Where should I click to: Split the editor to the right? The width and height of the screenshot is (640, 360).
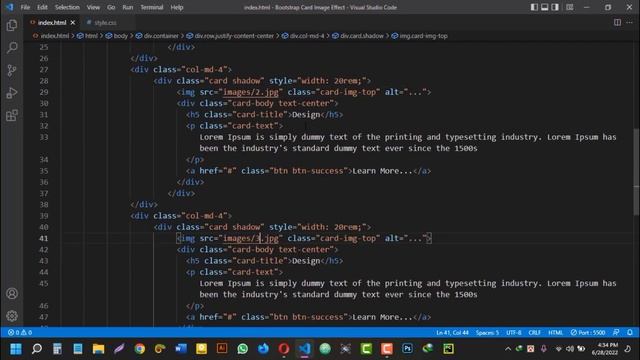tap(617, 22)
